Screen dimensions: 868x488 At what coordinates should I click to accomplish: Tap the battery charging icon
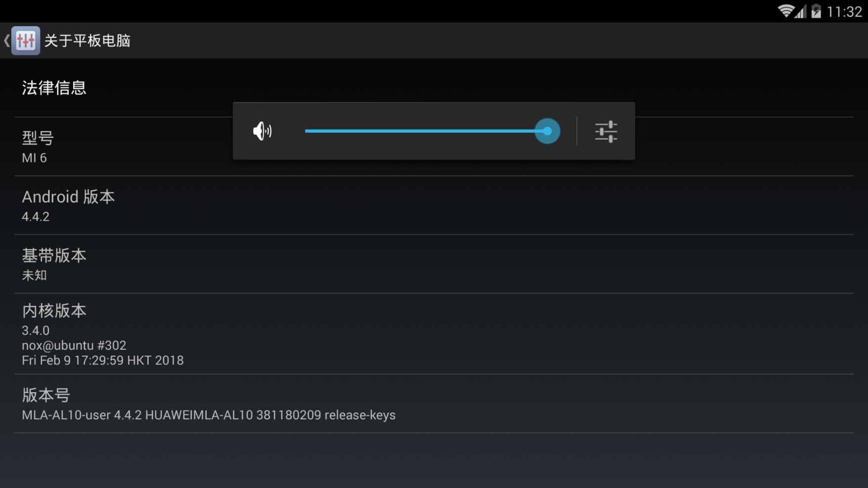click(x=816, y=11)
